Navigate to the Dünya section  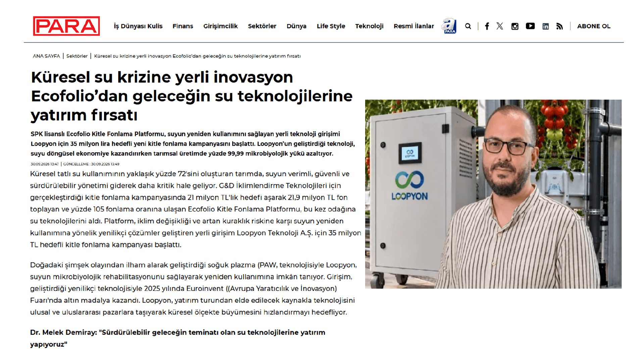[x=296, y=26]
